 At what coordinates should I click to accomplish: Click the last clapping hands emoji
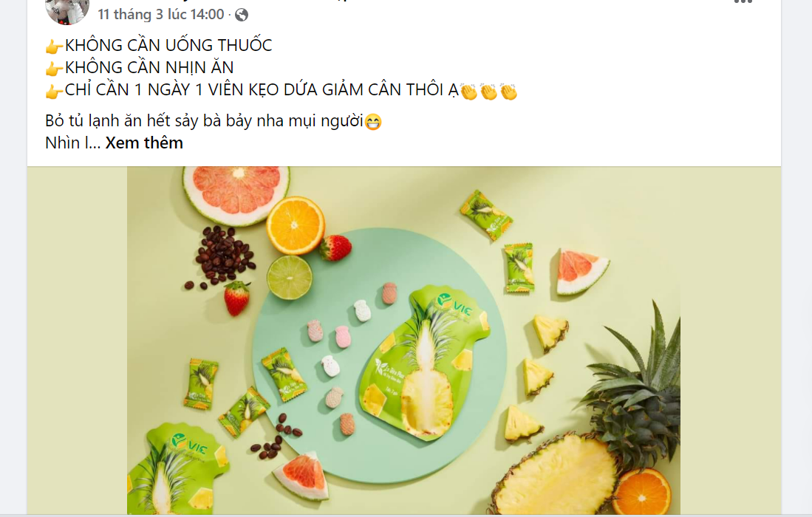(508, 92)
